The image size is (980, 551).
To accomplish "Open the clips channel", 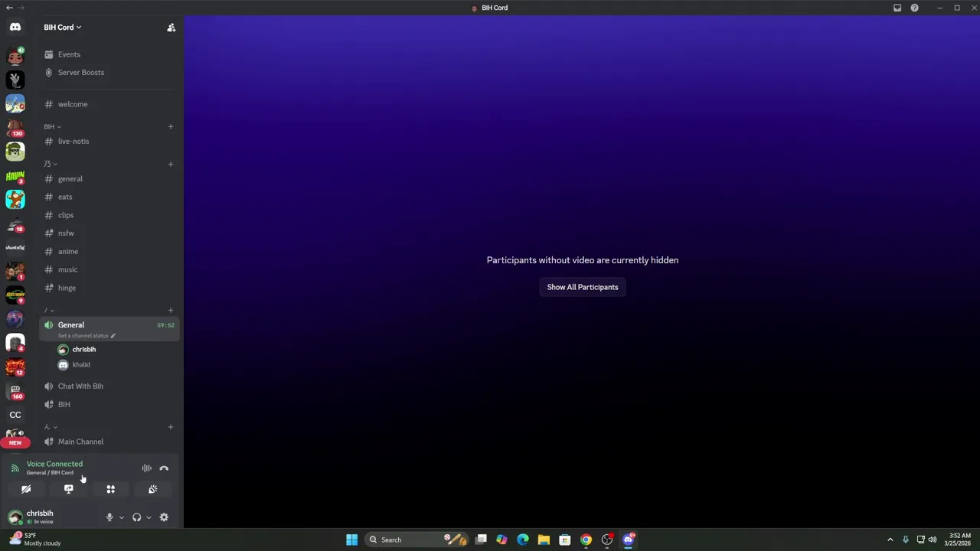I will pos(109,215).
